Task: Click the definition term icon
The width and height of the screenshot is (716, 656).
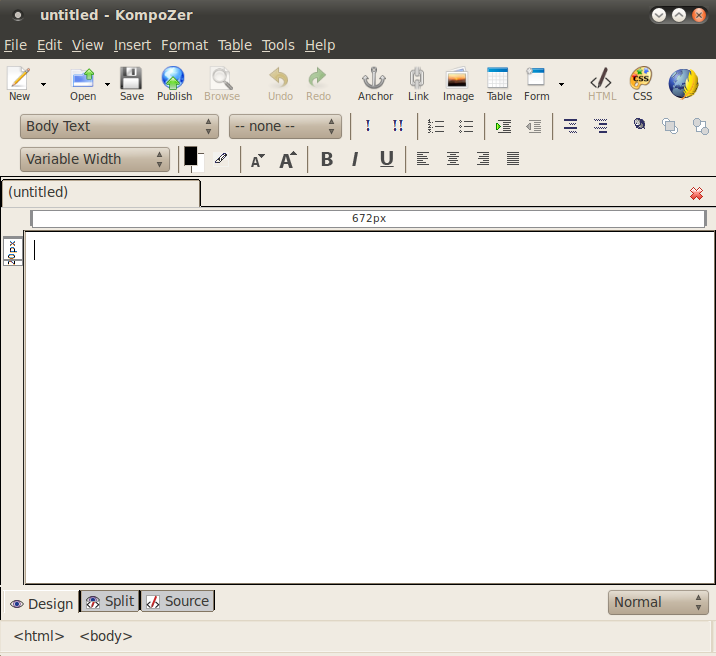Action: point(570,126)
